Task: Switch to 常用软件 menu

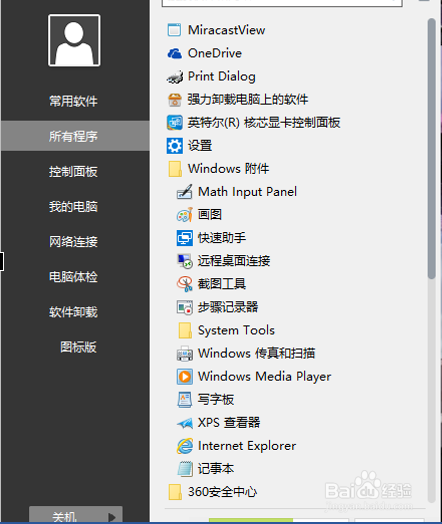Action: coord(73,101)
